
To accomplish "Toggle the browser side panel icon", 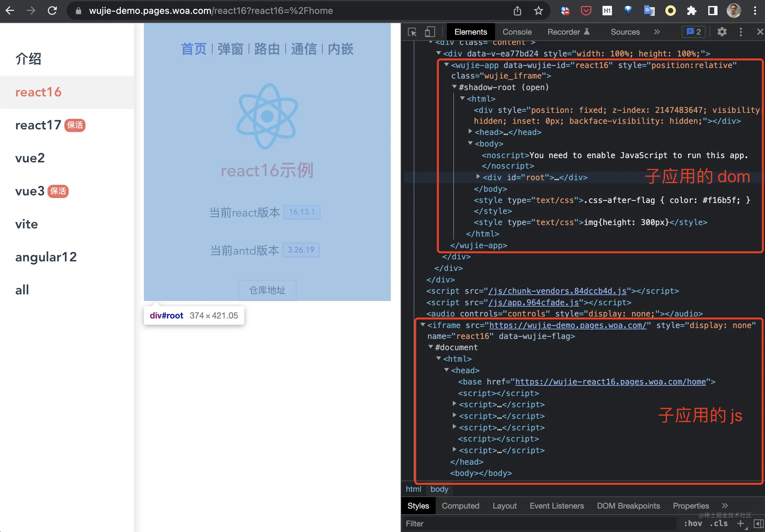I will [713, 11].
